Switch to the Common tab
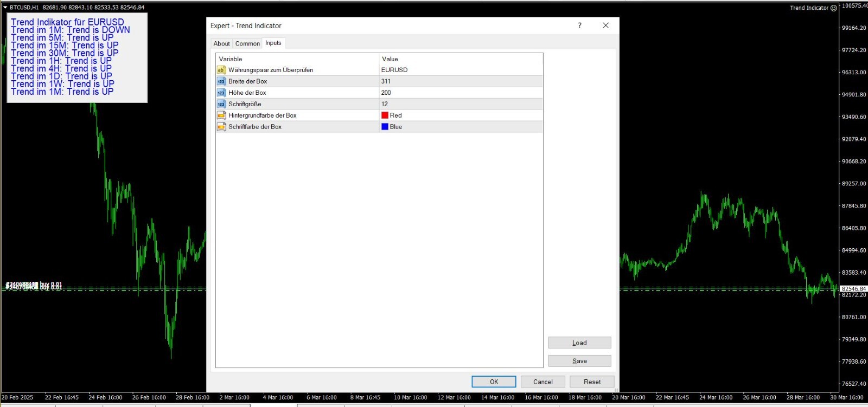Screen dimensions: 868x407 pos(247,43)
